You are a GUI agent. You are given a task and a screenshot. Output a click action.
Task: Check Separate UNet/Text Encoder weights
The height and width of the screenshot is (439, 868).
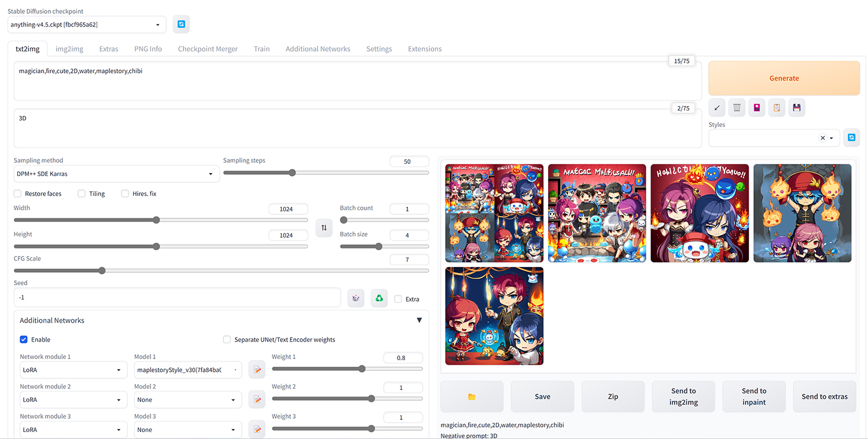point(227,339)
